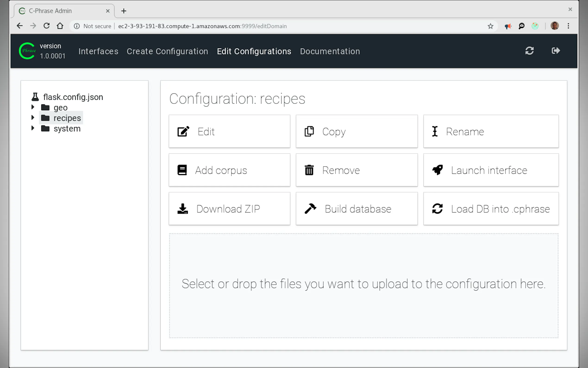The height and width of the screenshot is (368, 588).
Task: Go to the browser home page
Action: point(60,26)
